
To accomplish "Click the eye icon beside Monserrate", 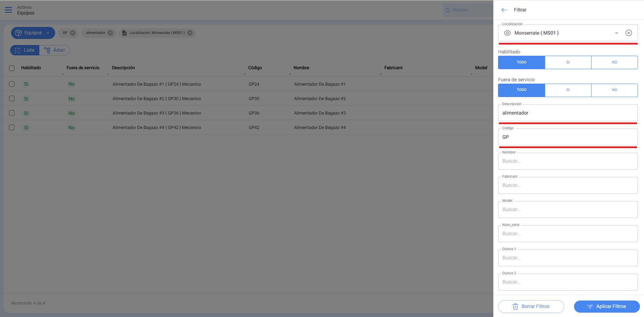I will tap(507, 33).
